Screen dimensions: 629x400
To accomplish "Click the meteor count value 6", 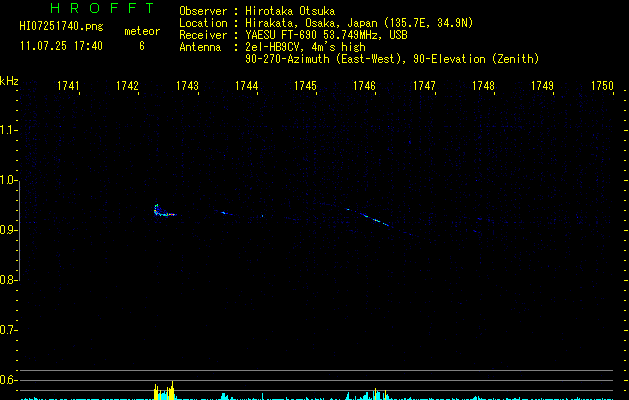I will pyautogui.click(x=142, y=46).
